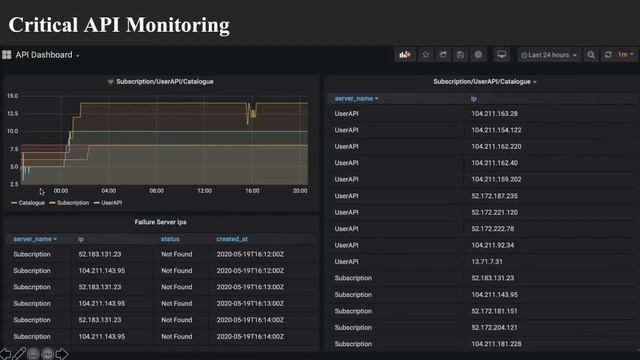This screenshot has width=640, height=360.
Task: Click the green heart alert icon on graph panel
Action: pos(110,82)
